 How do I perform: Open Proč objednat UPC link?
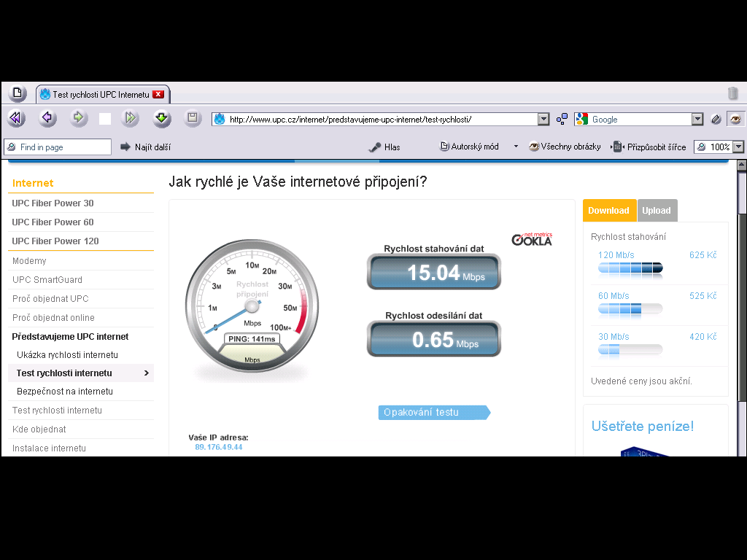tap(50, 299)
